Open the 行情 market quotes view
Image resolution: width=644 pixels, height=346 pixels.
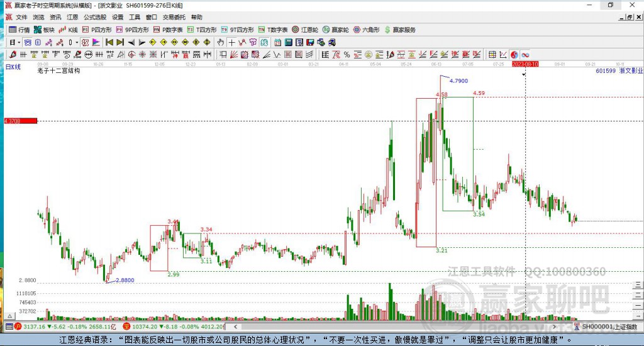click(x=19, y=30)
